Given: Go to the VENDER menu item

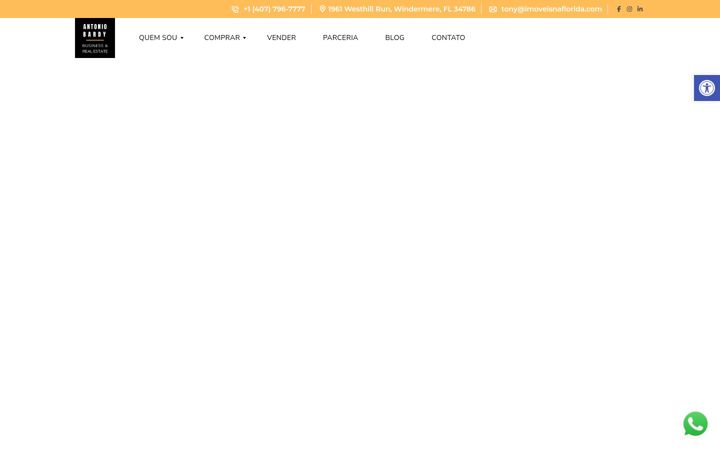Looking at the screenshot, I should [x=281, y=38].
